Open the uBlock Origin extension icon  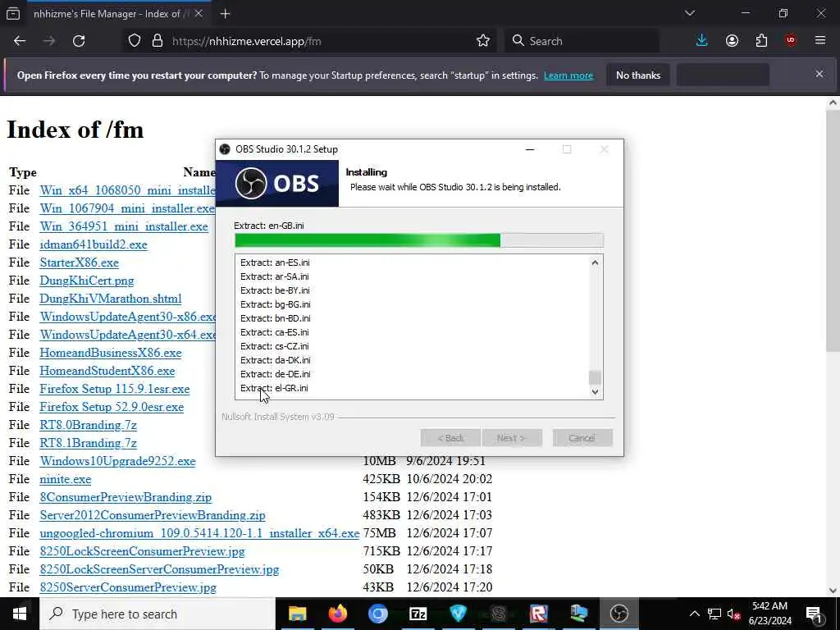791,41
